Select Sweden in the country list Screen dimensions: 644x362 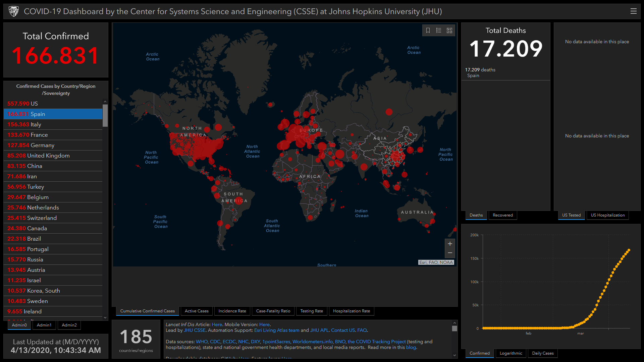(x=53, y=301)
